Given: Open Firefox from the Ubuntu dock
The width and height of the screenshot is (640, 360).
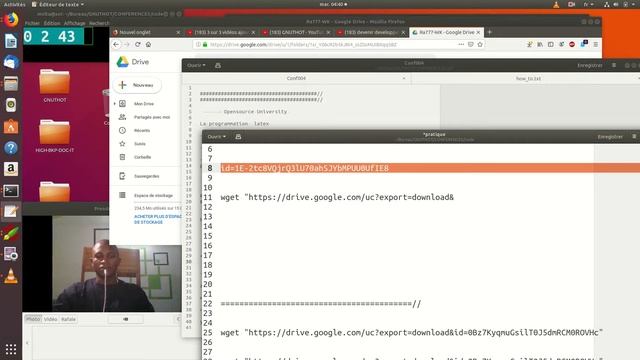Looking at the screenshot, I should [x=11, y=20].
